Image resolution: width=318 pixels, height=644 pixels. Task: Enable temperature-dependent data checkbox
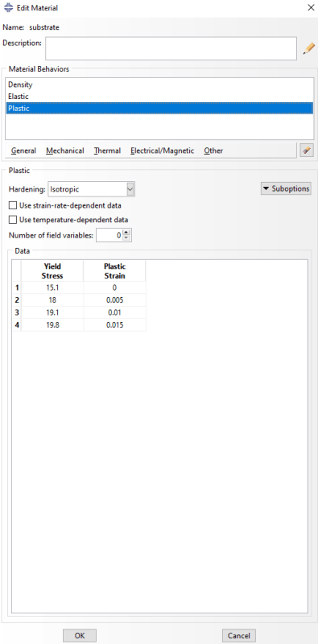coord(13,220)
